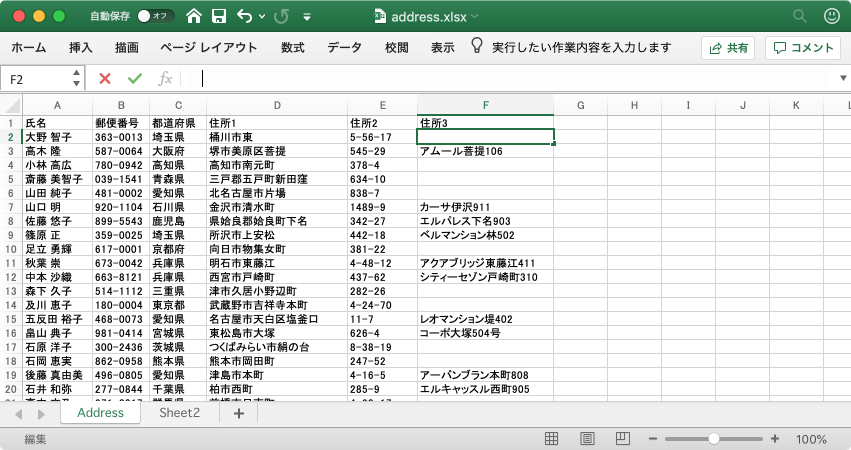Add a new sheet with plus button

tap(238, 413)
